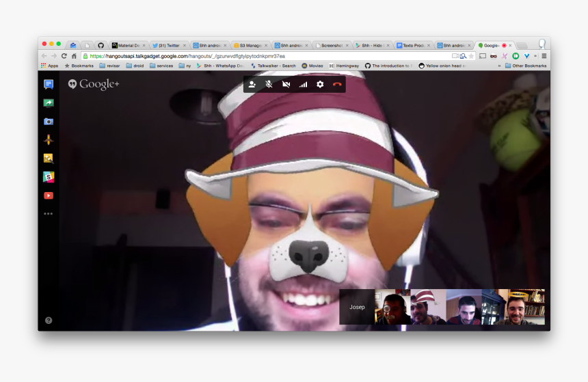588x382 pixels.
Task: Open the help question mark icon
Action: 49,320
